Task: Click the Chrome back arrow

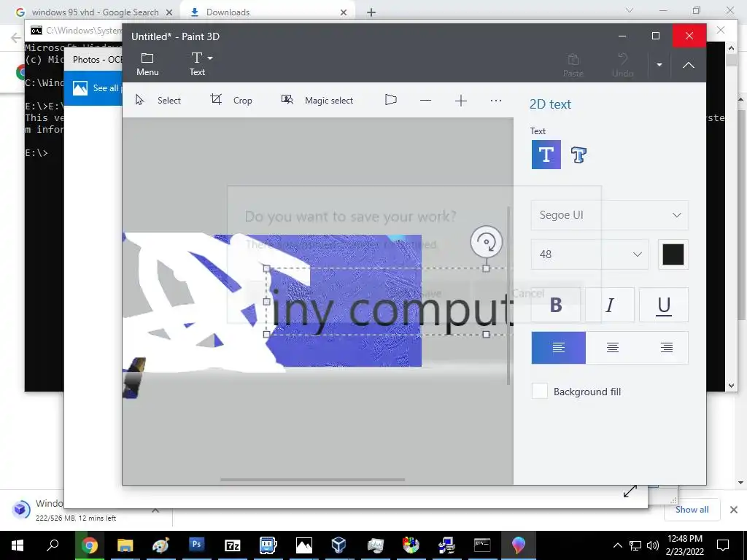Action: (16, 38)
